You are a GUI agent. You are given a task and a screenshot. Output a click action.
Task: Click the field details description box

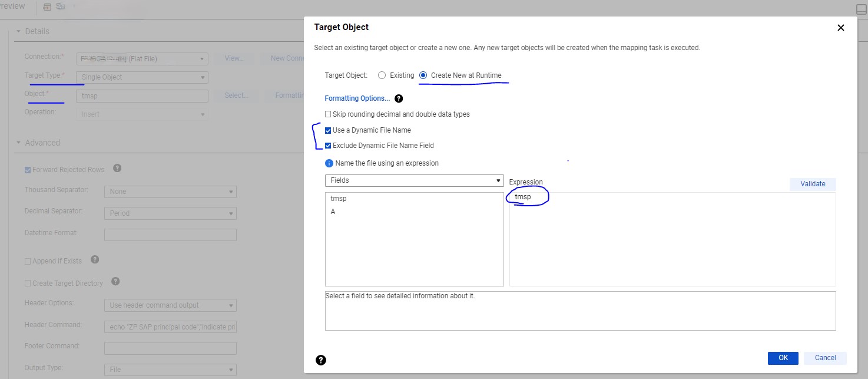[x=580, y=311]
